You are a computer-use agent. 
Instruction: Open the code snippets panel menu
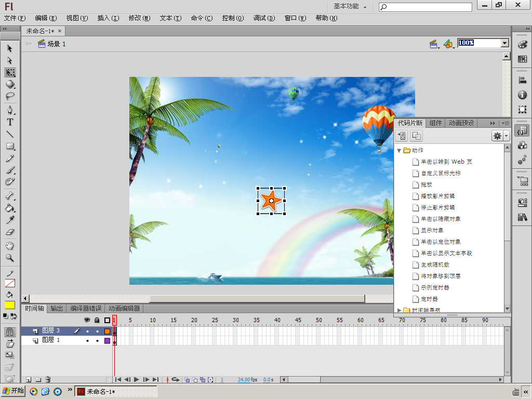tap(506, 123)
